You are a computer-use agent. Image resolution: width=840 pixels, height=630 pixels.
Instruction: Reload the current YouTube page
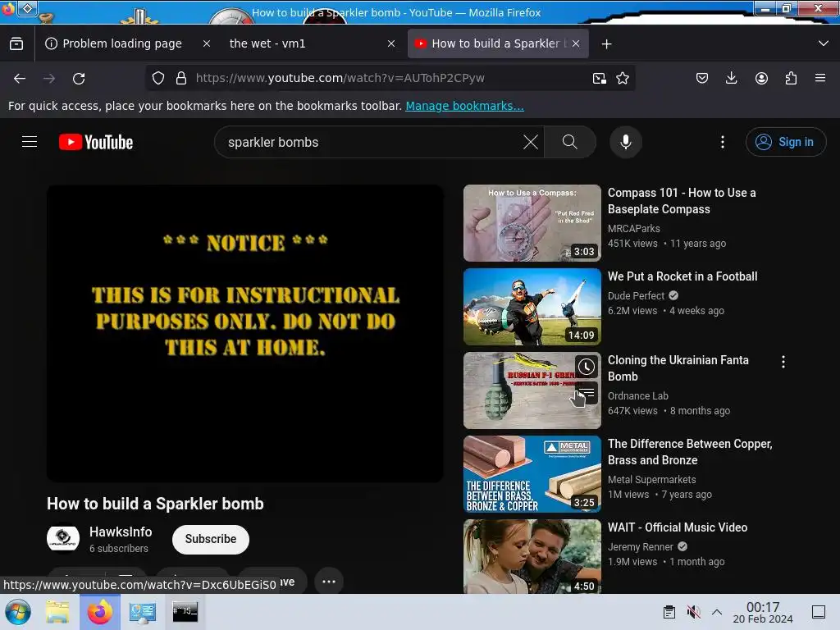point(79,79)
